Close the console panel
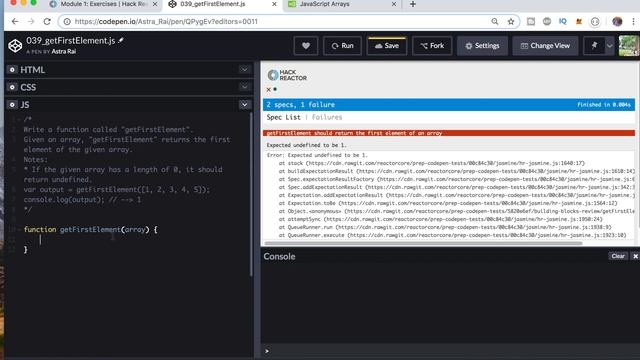Viewport: 640px width, 360px height. coord(635,256)
